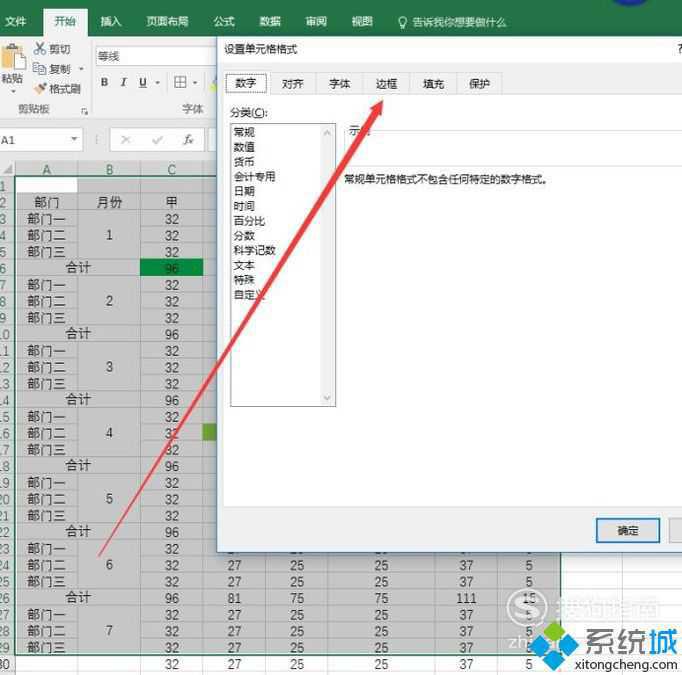Select 货币 in the category list
Screen dimensions: 682x675
(x=244, y=161)
